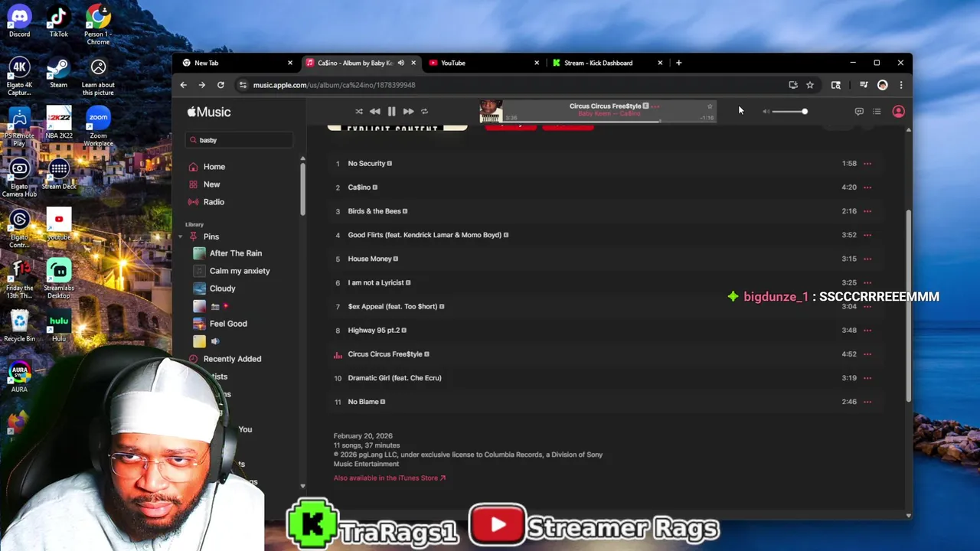Switch to Stream - Kick Dashboard tab
This screenshot has height=551, width=980.
607,63
